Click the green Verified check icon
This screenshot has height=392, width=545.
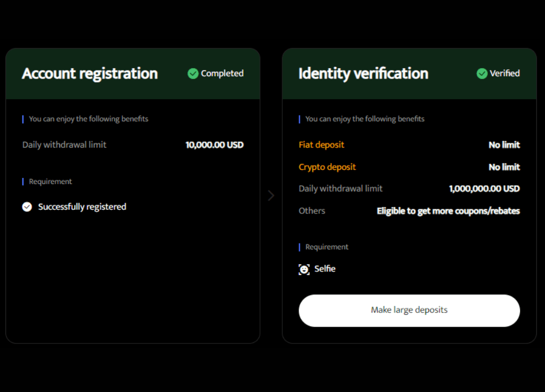click(x=482, y=73)
